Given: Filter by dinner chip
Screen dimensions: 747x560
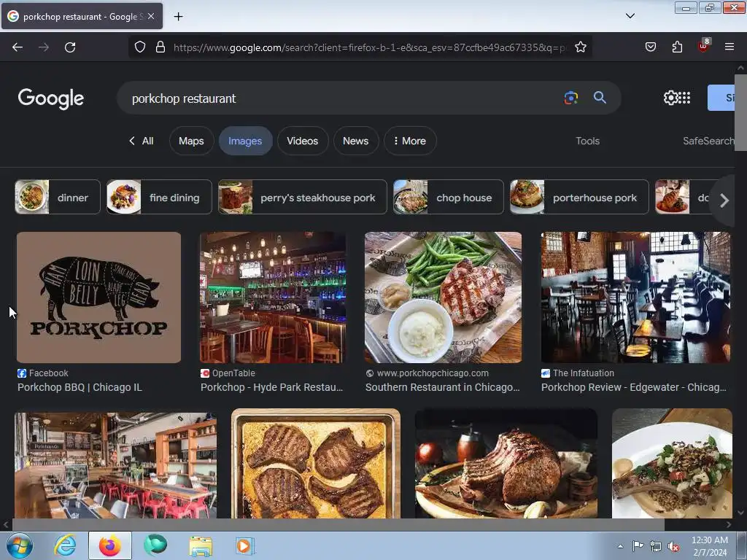Looking at the screenshot, I should 58,197.
